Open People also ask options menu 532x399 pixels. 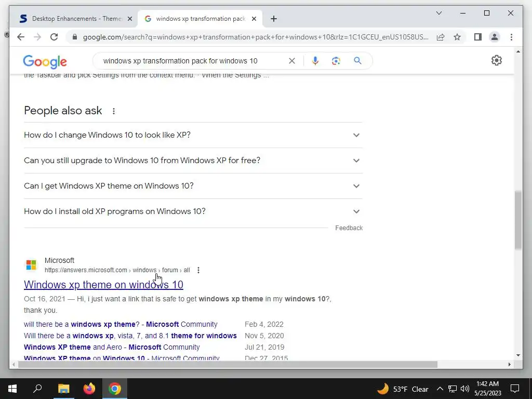click(114, 111)
